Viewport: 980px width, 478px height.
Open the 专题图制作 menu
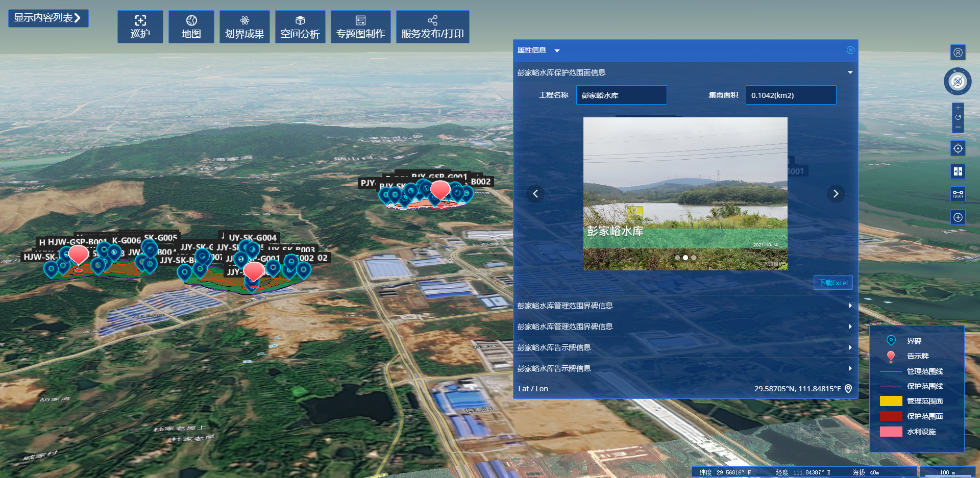point(360,27)
